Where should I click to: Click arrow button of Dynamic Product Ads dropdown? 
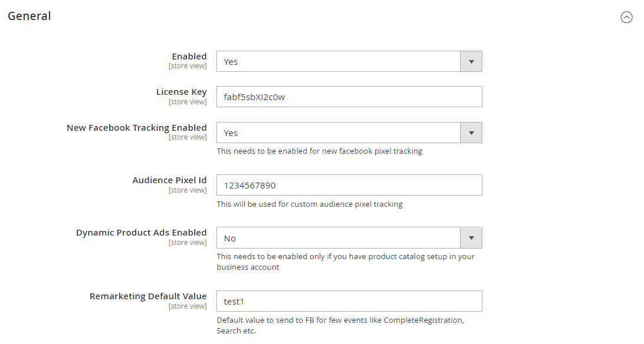point(471,238)
